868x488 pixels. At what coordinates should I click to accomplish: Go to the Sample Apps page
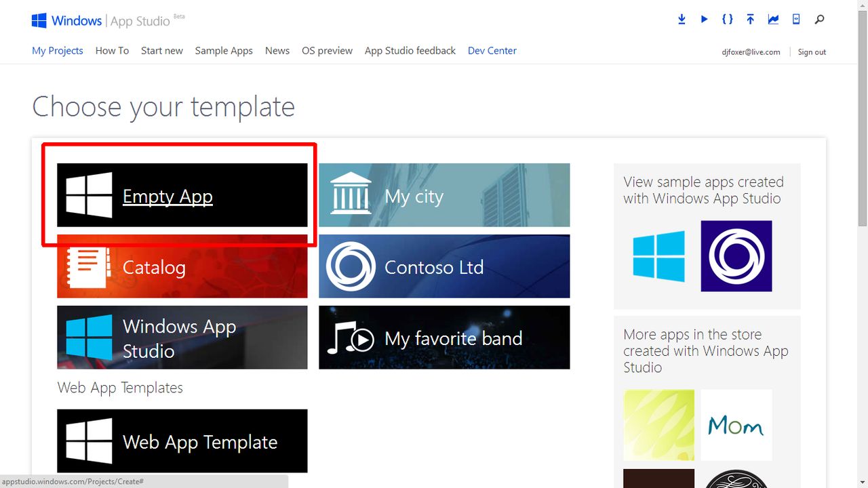(x=224, y=51)
